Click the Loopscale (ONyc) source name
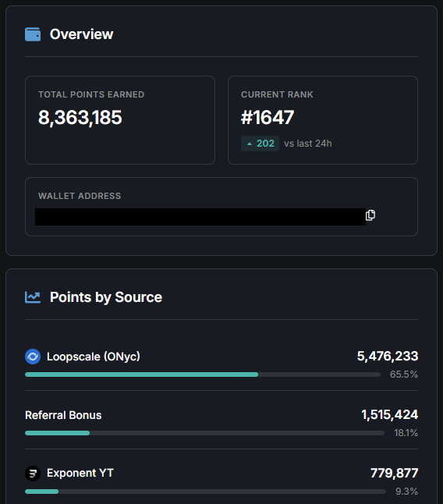Image resolution: width=443 pixels, height=504 pixels. pyautogui.click(x=94, y=357)
